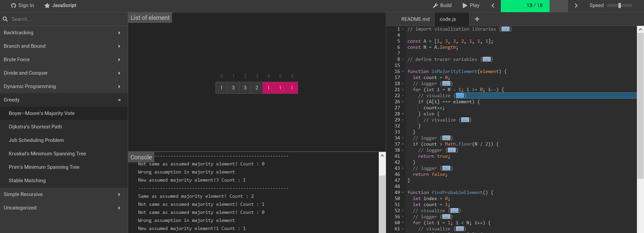Click the JavaScript star icon

47,5
